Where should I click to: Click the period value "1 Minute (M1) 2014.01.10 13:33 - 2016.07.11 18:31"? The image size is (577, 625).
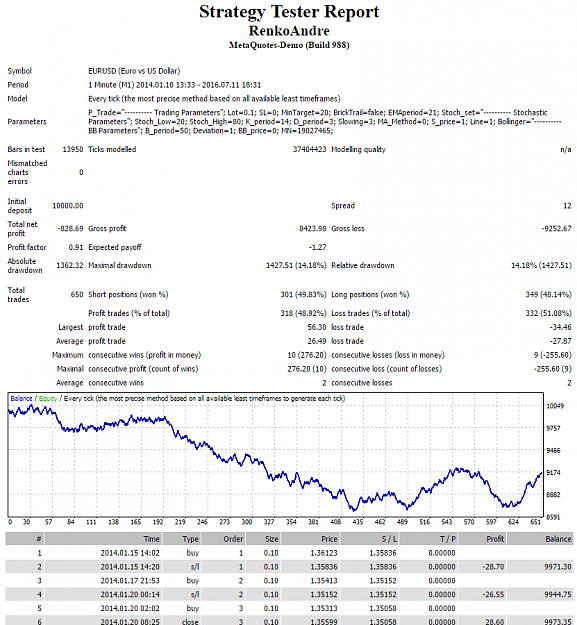[x=175, y=85]
